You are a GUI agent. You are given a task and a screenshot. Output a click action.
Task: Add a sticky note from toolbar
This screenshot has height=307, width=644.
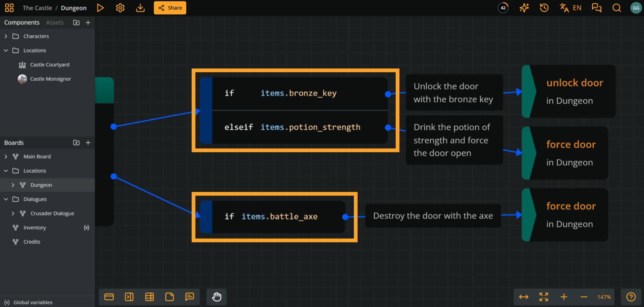[169, 297]
